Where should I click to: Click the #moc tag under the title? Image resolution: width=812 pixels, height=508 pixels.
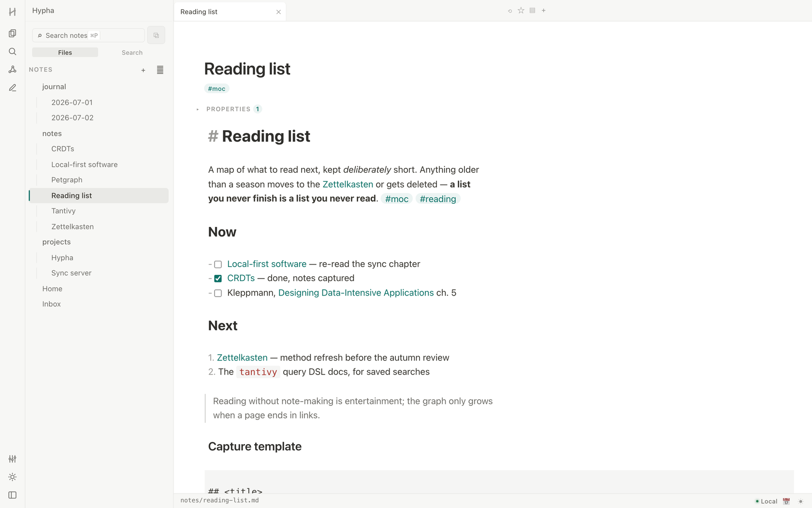click(217, 89)
